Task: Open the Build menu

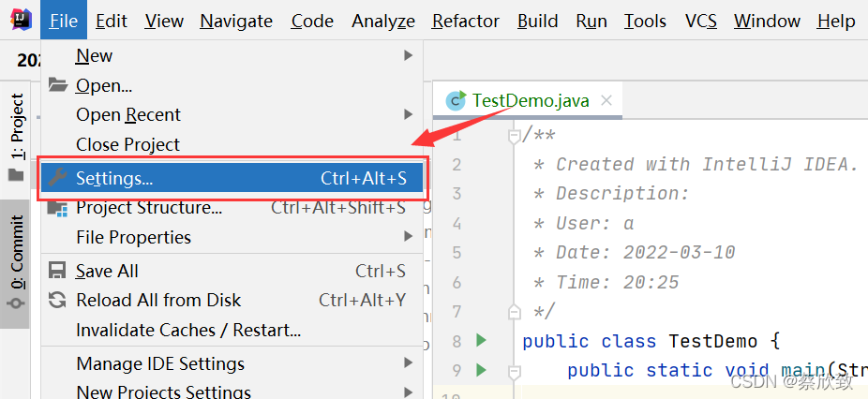Action: 537,21
